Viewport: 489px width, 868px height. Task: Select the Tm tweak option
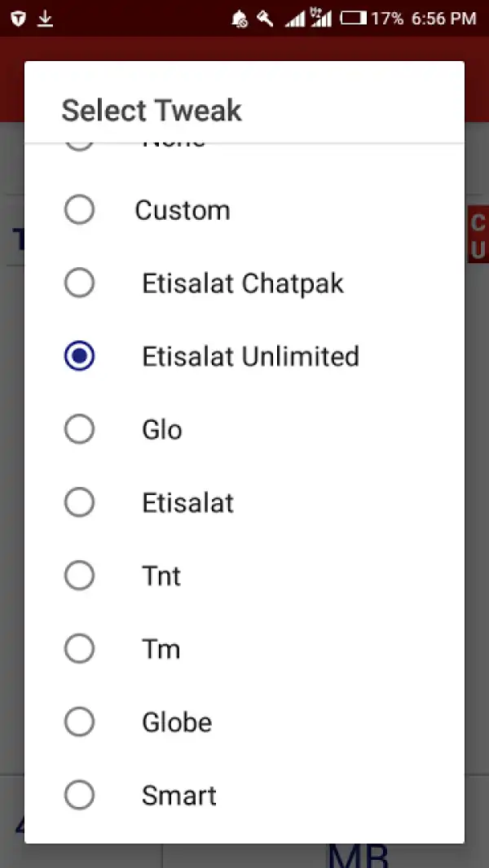(x=147, y=649)
